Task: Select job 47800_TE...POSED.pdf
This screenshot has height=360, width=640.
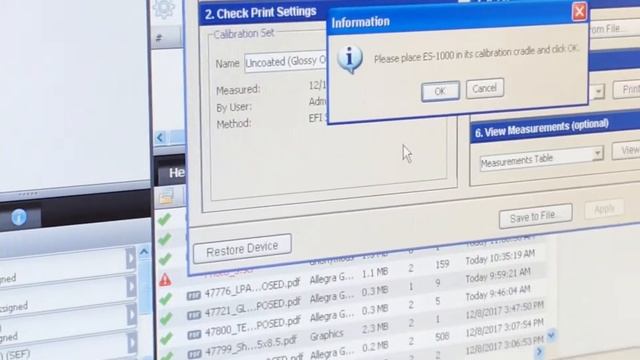Action: [x=252, y=327]
